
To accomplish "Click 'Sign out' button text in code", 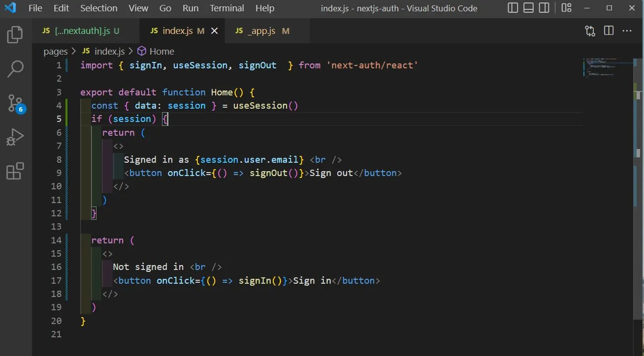I will coord(331,173).
